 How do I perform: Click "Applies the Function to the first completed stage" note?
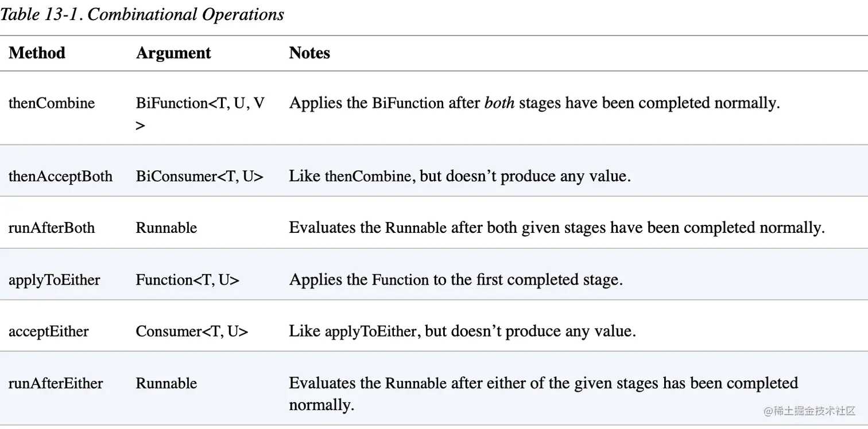click(456, 280)
